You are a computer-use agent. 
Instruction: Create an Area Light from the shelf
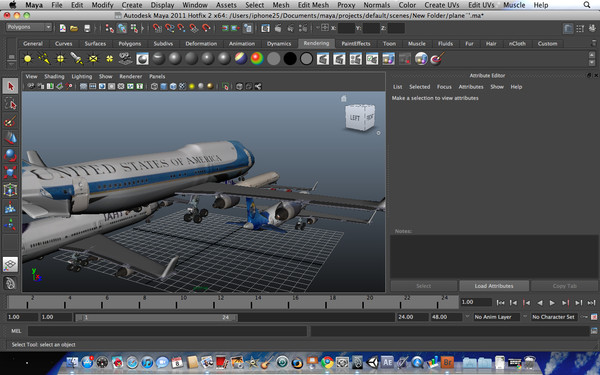point(93,59)
